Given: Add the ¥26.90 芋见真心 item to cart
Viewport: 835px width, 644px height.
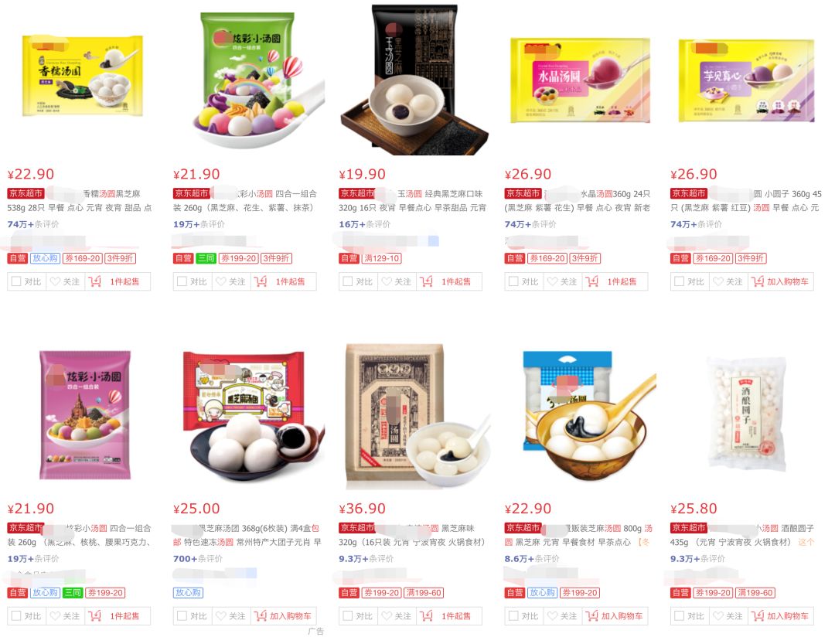Looking at the screenshot, I should pyautogui.click(x=781, y=281).
